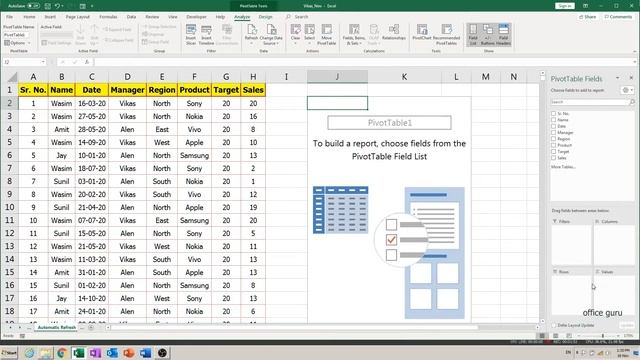This screenshot has height=360, width=640.
Task: Click the Windows Start button
Action: click(9, 353)
